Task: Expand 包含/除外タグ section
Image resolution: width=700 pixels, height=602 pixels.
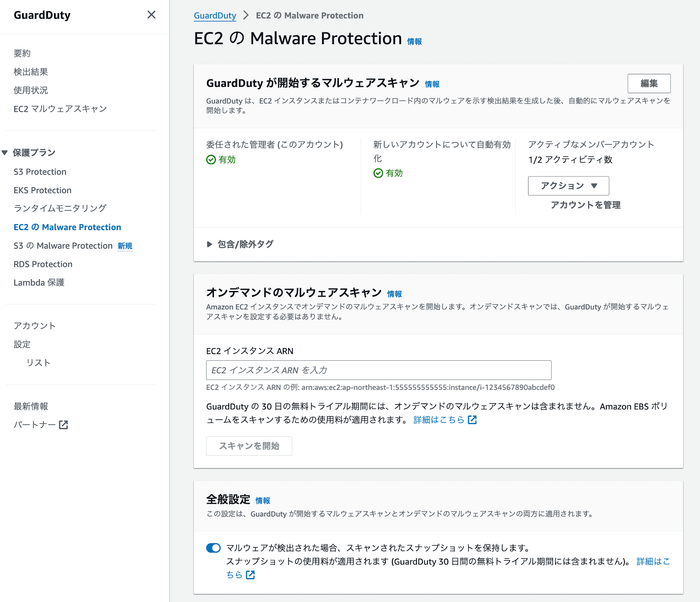Action: tap(240, 244)
